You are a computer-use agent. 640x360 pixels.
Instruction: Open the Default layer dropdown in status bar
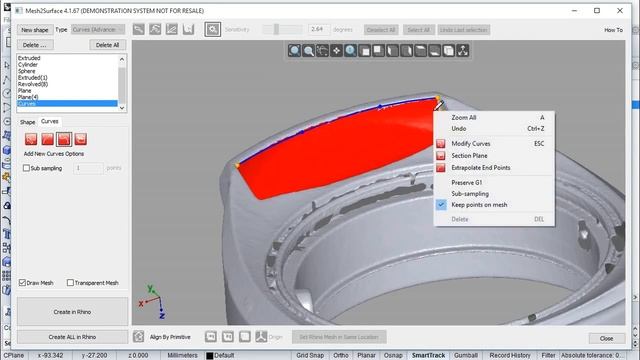point(224,356)
